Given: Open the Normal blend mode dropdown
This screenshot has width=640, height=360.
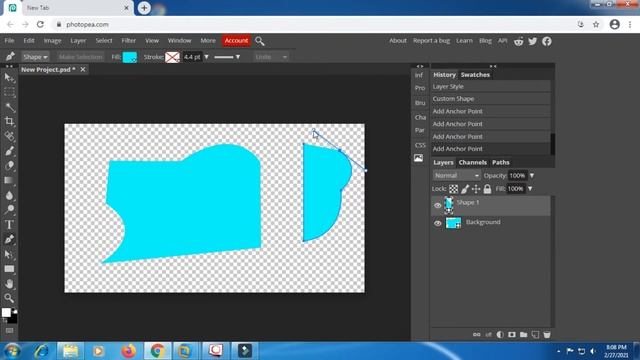Looking at the screenshot, I should pos(457,176).
